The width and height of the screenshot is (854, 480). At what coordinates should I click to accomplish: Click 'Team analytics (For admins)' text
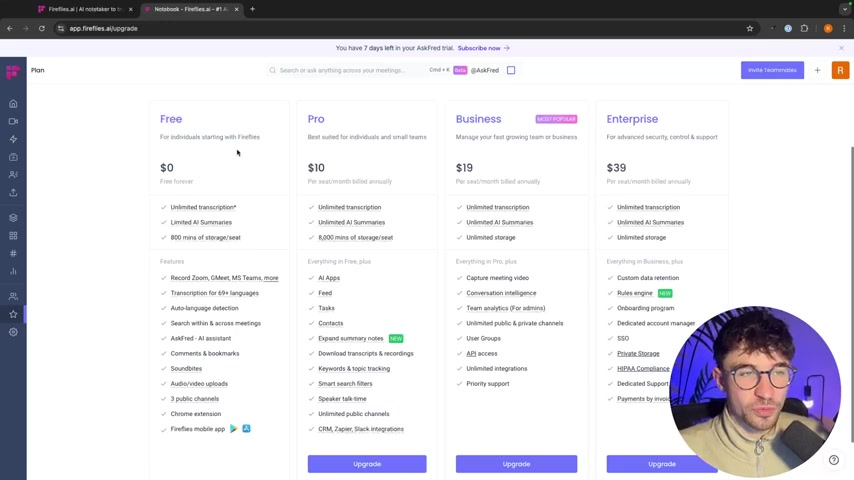505,308
